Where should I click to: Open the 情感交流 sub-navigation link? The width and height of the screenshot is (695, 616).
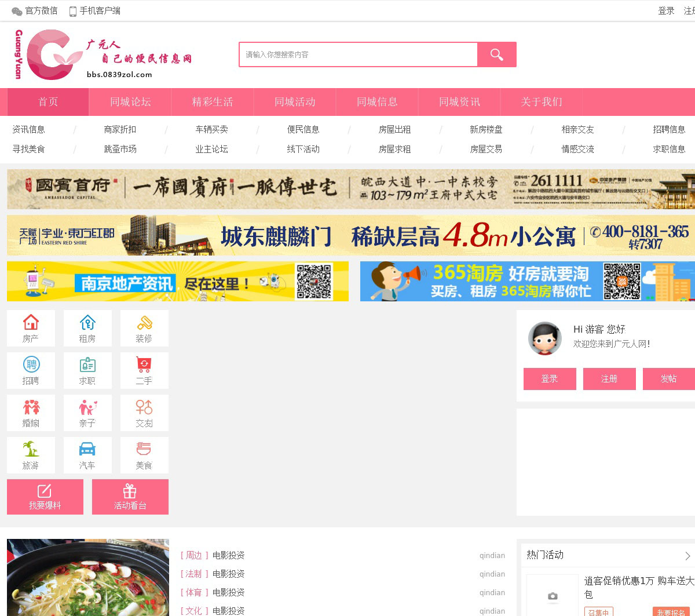click(577, 149)
